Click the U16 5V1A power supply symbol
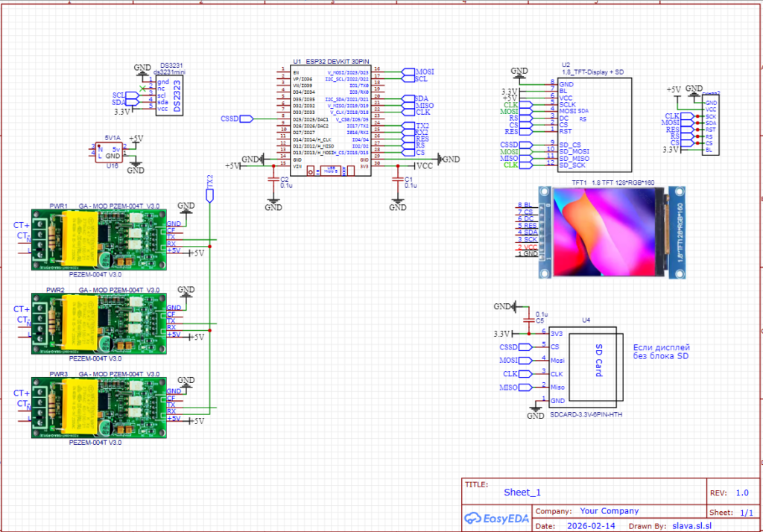763x532 pixels. 112,152
